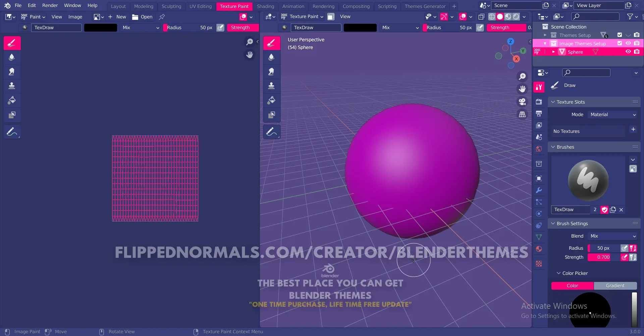Screen dimensions: 644x336
Task: Select the Smear tool in 3D viewport toolbar
Action: [271, 71]
